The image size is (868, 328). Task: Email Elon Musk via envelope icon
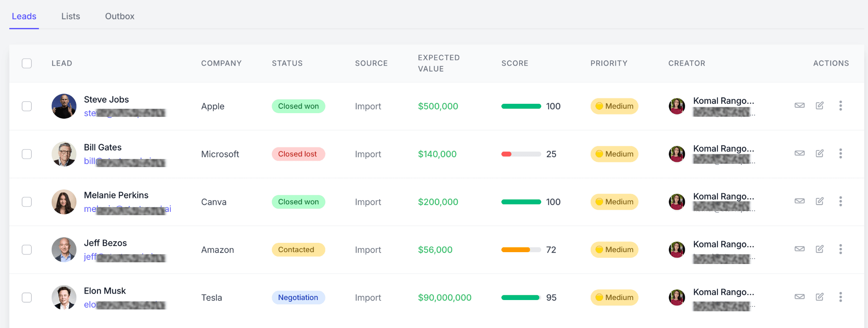799,297
